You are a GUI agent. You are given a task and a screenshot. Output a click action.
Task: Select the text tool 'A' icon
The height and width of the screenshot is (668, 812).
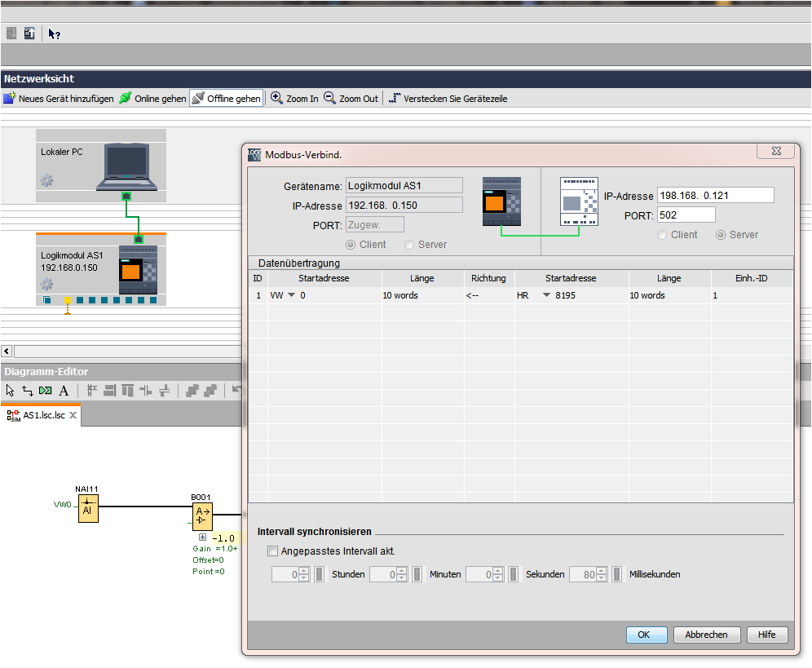pyautogui.click(x=64, y=391)
